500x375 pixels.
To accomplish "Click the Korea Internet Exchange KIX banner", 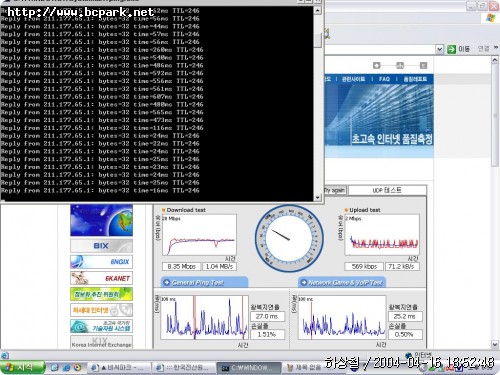I will 101,342.
